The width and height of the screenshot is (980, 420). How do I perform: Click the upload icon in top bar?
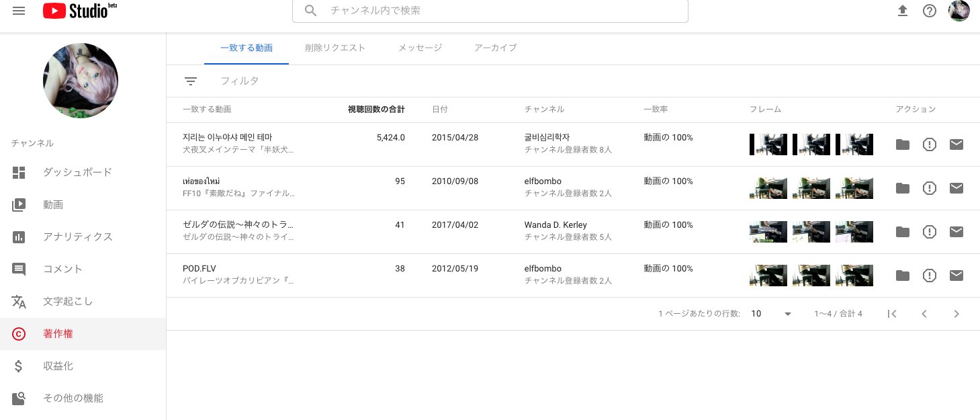pos(903,11)
